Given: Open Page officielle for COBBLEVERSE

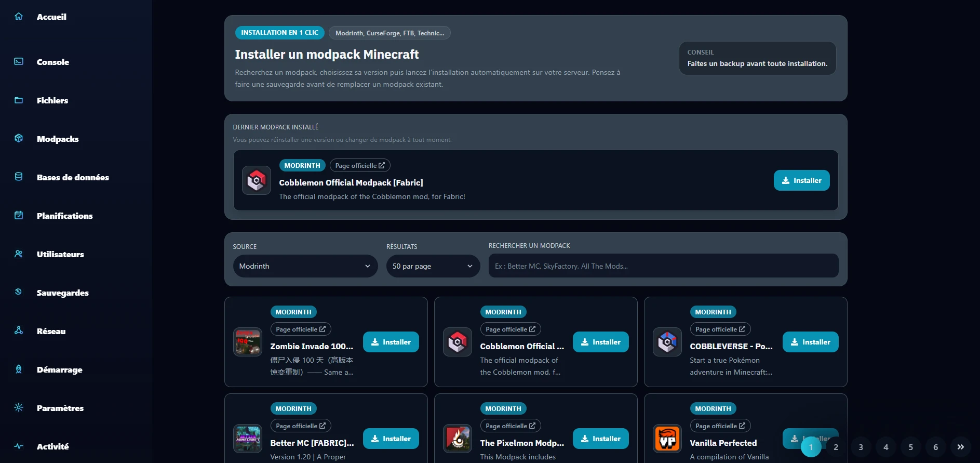Looking at the screenshot, I should tap(720, 329).
